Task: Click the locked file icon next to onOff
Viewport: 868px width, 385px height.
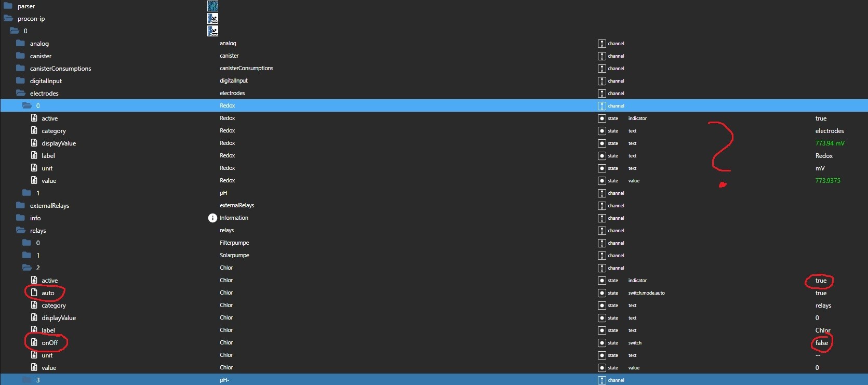Action: tap(34, 342)
